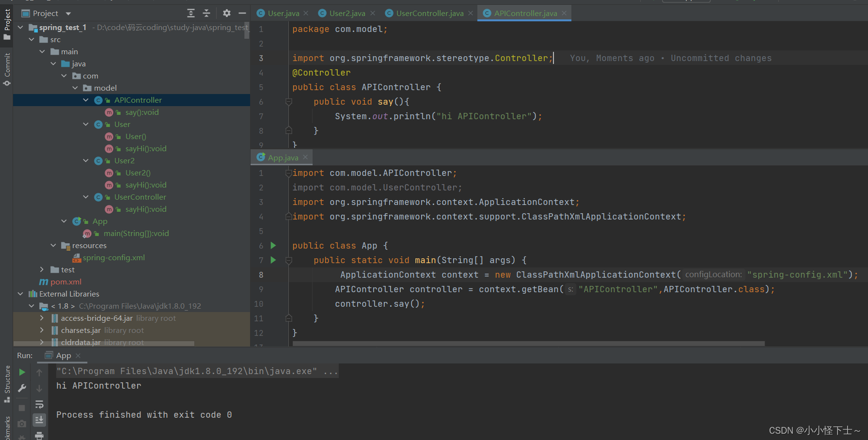
Task: Collapse UserController class node
Action: click(x=86, y=197)
